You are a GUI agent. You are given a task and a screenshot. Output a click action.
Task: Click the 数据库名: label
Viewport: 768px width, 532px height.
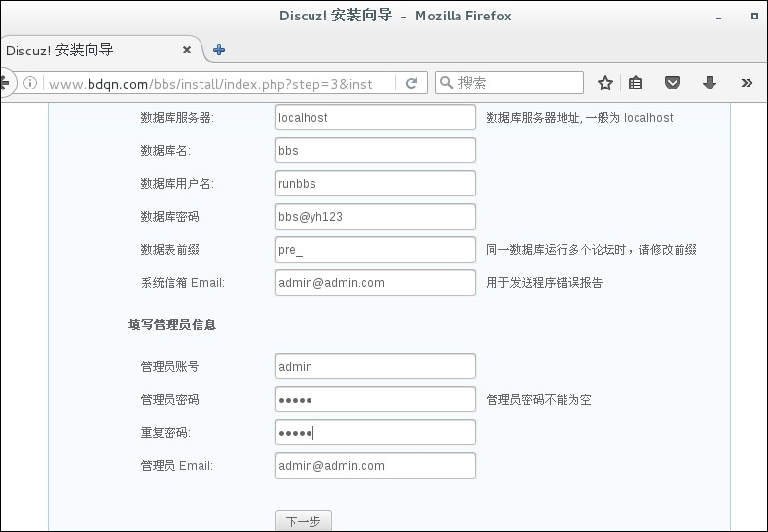(165, 150)
